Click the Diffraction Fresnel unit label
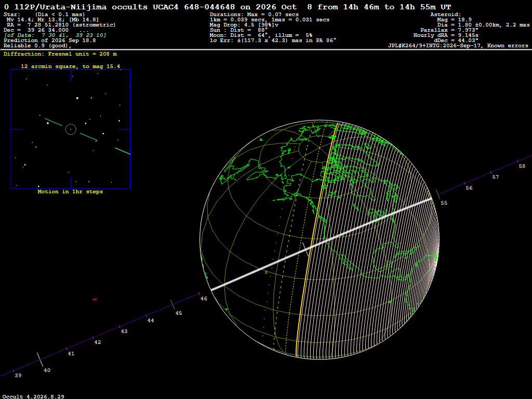 tap(60, 54)
